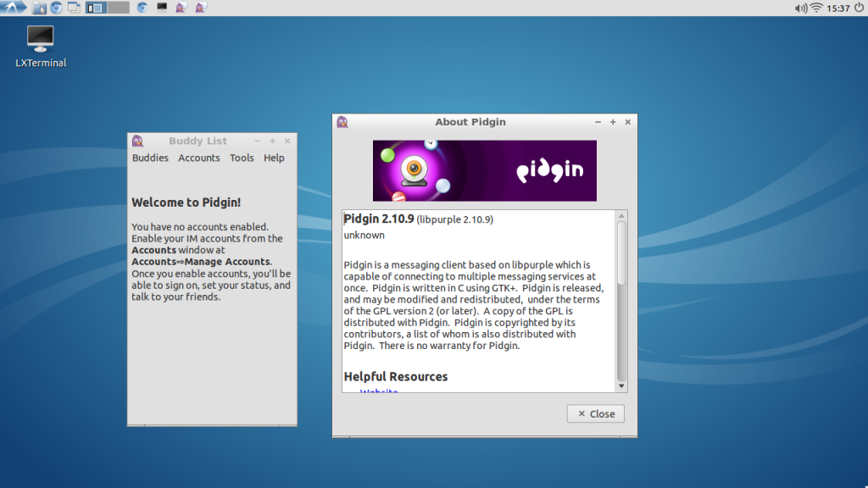Launch the file manager from the panel
868x488 pixels.
[x=39, y=8]
